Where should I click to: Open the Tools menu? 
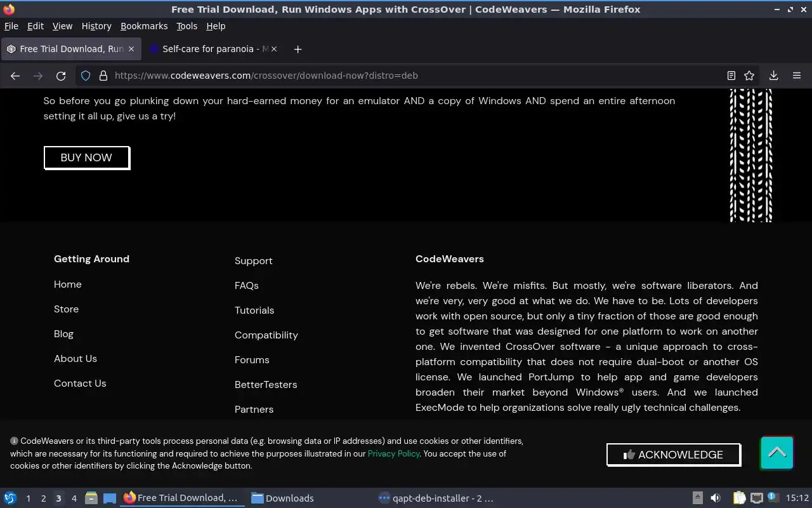pos(187,26)
